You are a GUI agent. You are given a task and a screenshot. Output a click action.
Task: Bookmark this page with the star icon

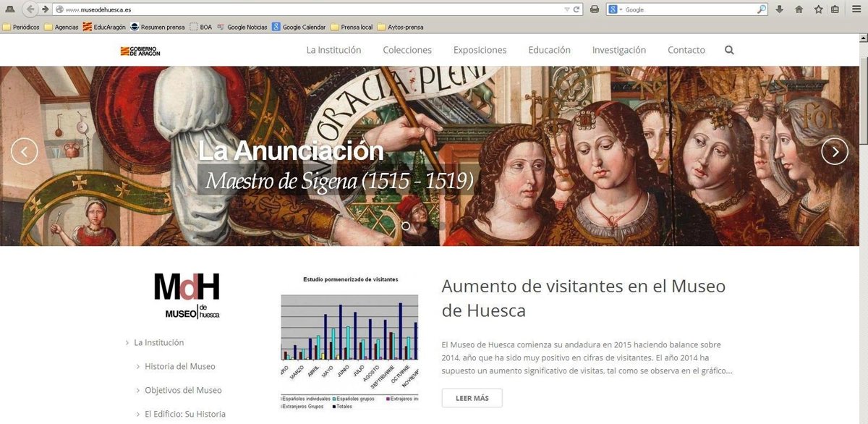click(x=818, y=9)
